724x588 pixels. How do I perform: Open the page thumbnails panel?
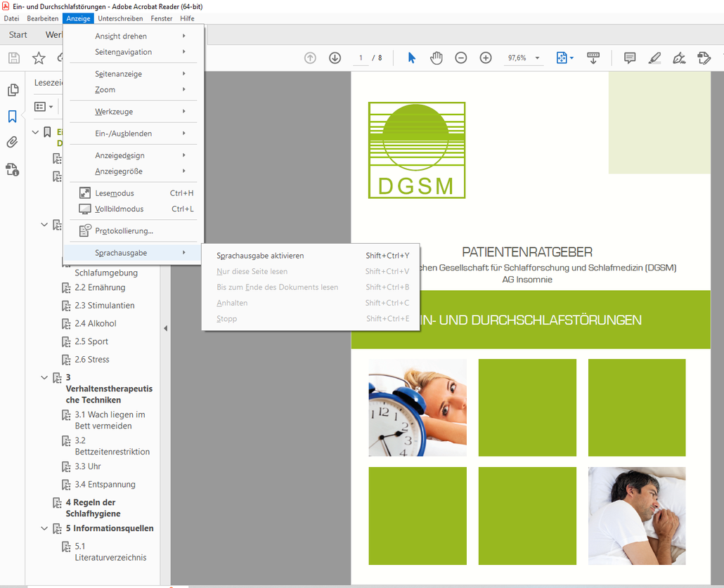(12, 90)
